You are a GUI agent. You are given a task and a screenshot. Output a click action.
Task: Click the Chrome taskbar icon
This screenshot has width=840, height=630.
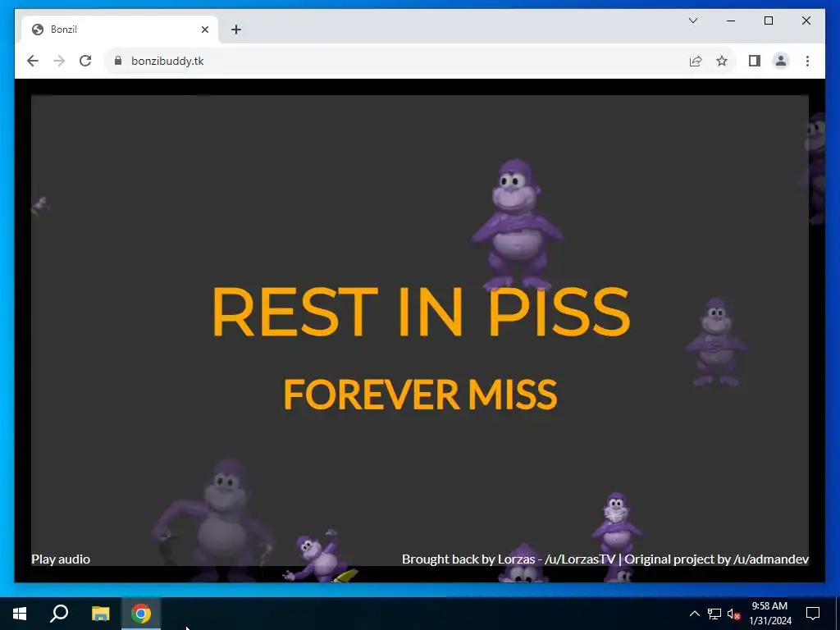(141, 614)
